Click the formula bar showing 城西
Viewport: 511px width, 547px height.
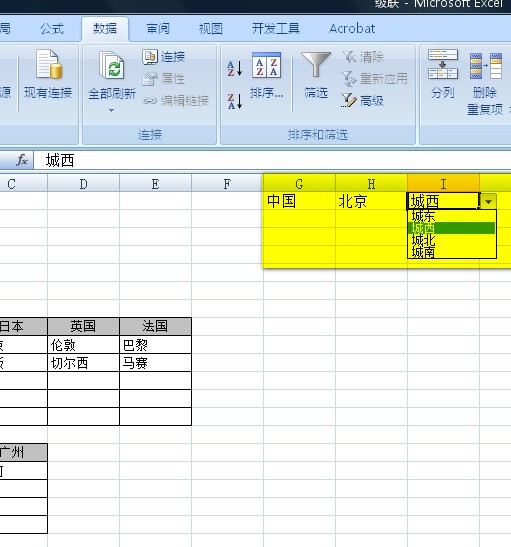[272, 160]
